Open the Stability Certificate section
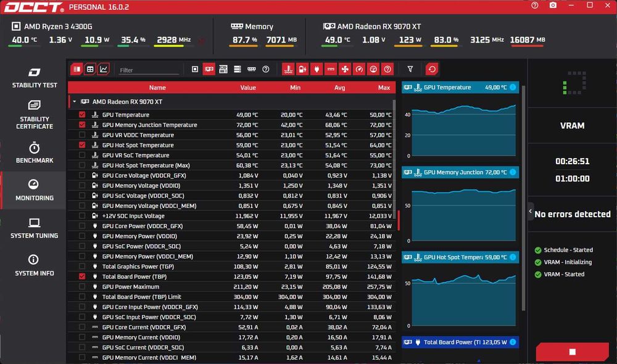This screenshot has width=617, height=364. pyautogui.click(x=34, y=115)
